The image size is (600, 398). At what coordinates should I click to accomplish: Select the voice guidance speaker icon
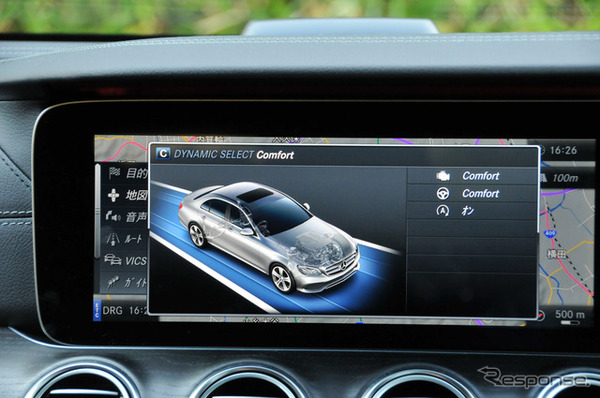click(113, 217)
